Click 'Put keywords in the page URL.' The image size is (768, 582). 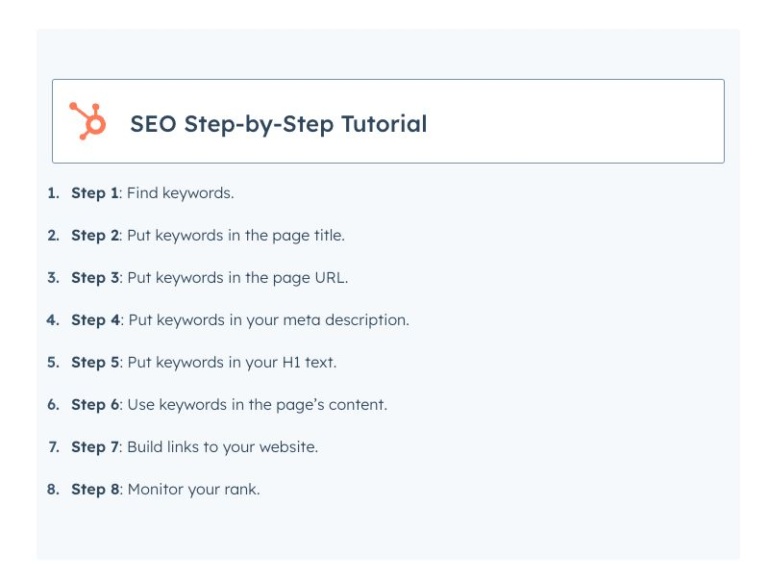pyautogui.click(x=237, y=278)
